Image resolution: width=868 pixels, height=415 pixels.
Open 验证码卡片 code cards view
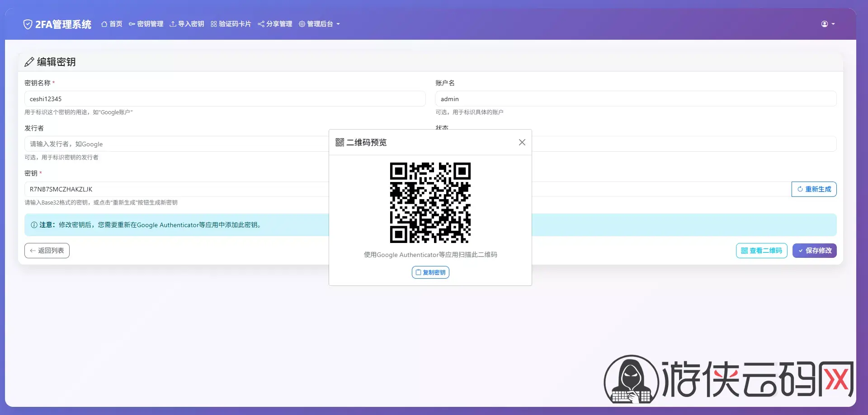[231, 24]
